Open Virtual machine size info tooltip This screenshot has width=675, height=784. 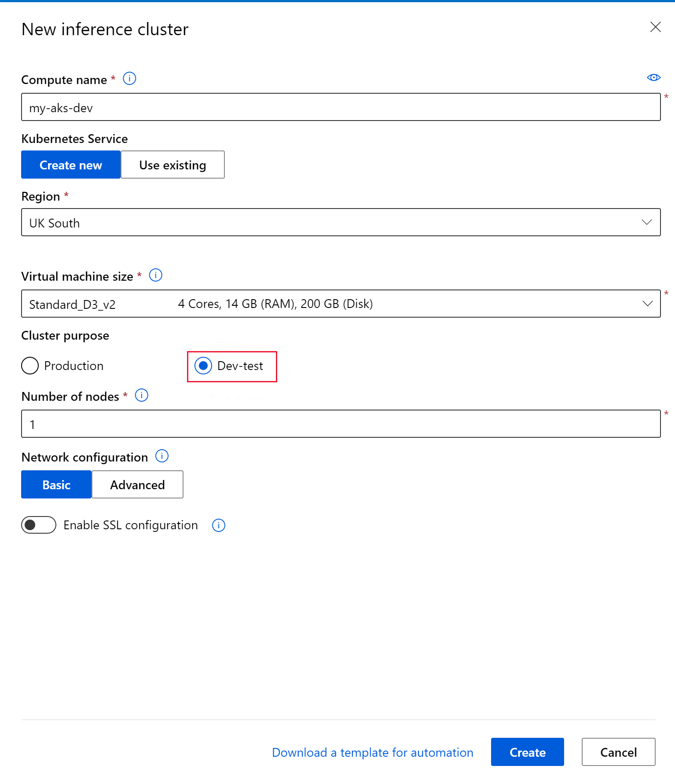[156, 275]
